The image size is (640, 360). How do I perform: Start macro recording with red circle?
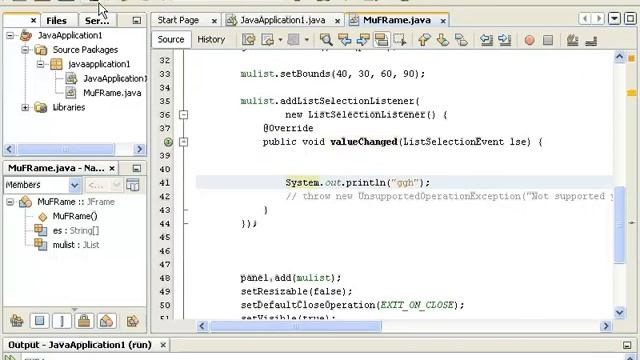[x=529, y=40]
